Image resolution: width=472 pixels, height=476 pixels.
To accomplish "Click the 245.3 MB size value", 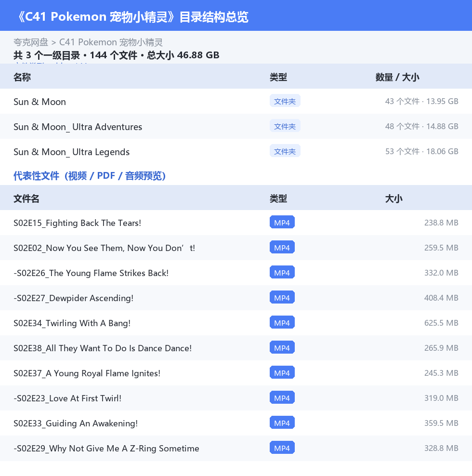I will pos(441,373).
